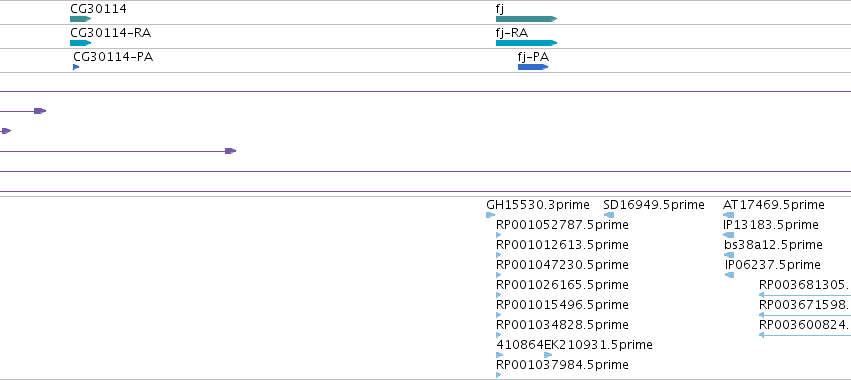The width and height of the screenshot is (851, 380).
Task: Select the fj-PA protein glyph
Action: [x=533, y=67]
